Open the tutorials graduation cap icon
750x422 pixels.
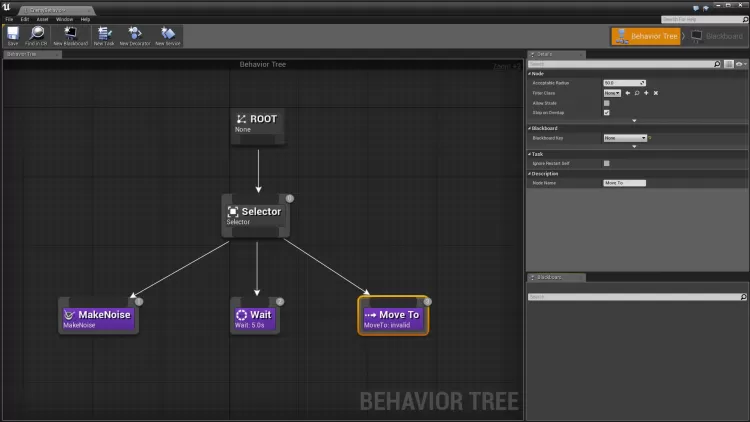[x=706, y=8]
